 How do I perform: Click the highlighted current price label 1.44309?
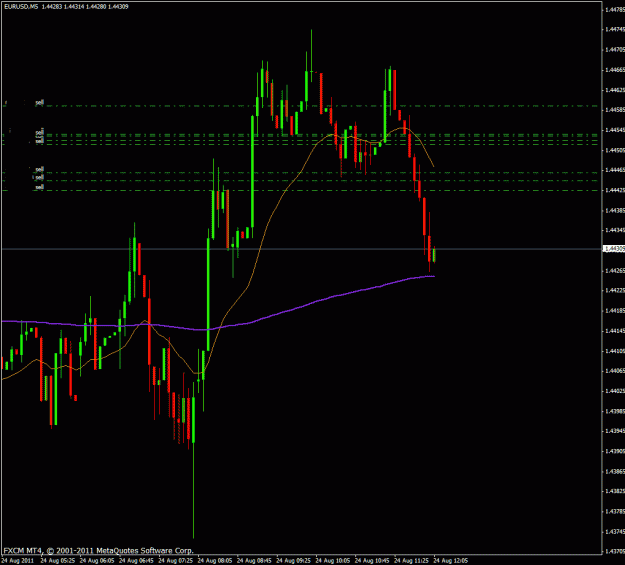point(614,249)
